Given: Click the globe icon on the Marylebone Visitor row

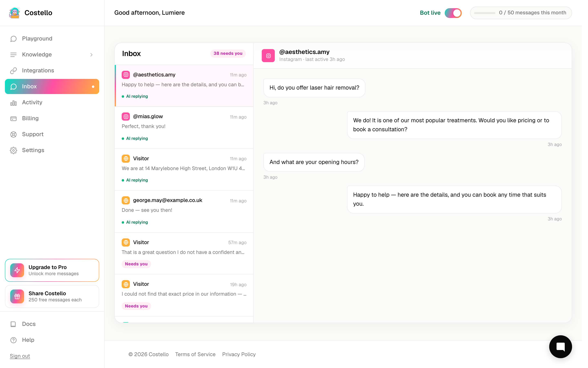Looking at the screenshot, I should (x=126, y=158).
